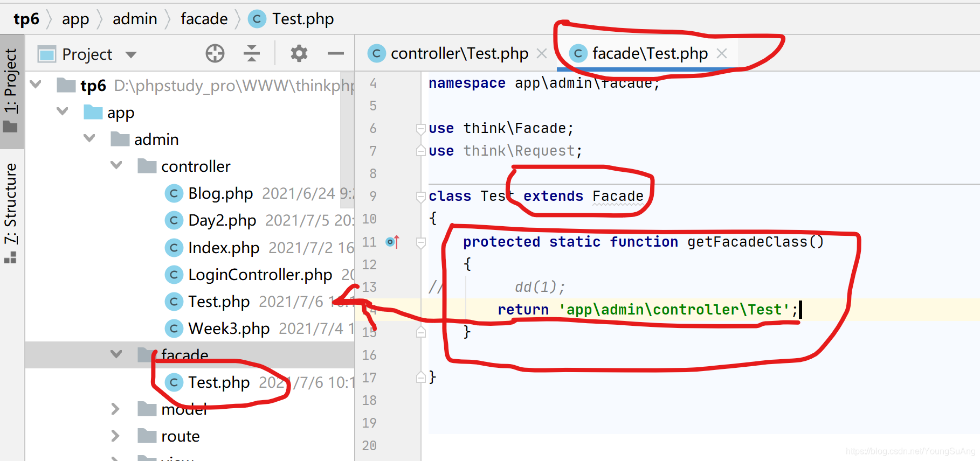The image size is (980, 461).
Task: Click tp6 in the breadcrumb
Action: point(26,19)
